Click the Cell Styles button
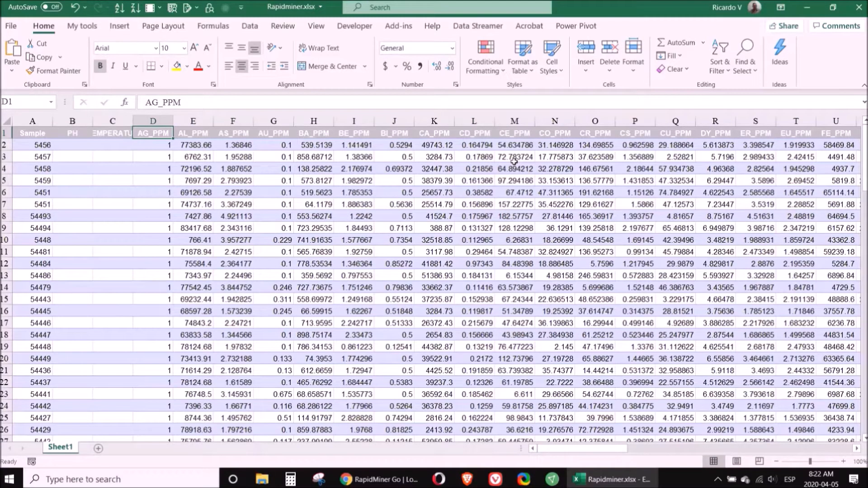This screenshot has width=868, height=488. click(x=552, y=57)
